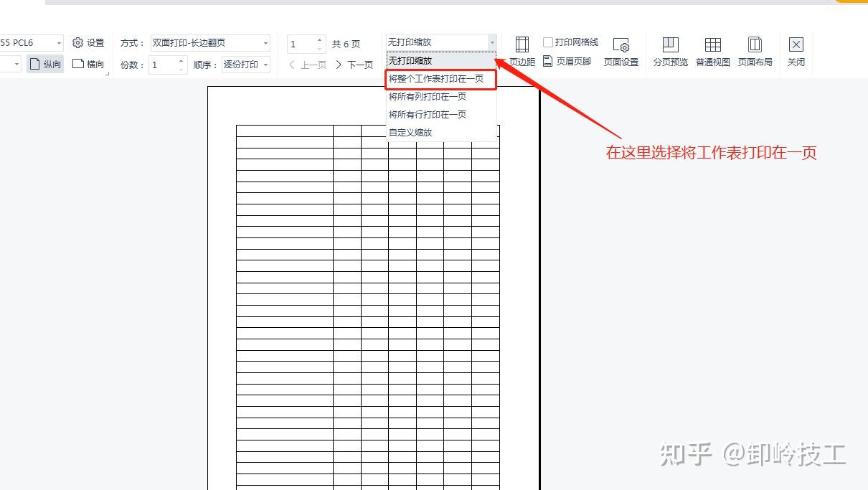Set page orientation to 纵向 portrait
The width and height of the screenshot is (868, 490).
[44, 63]
